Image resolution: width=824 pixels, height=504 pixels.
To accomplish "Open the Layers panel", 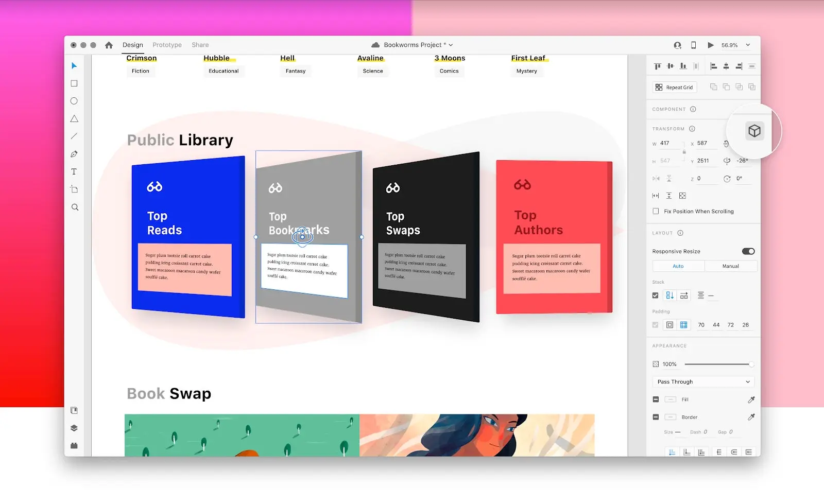I will 74,428.
